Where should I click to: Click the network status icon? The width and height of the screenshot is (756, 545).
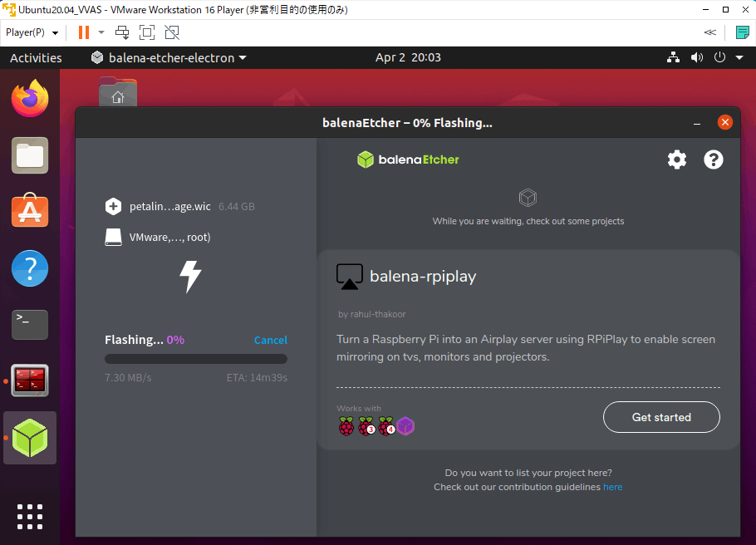pyautogui.click(x=673, y=57)
